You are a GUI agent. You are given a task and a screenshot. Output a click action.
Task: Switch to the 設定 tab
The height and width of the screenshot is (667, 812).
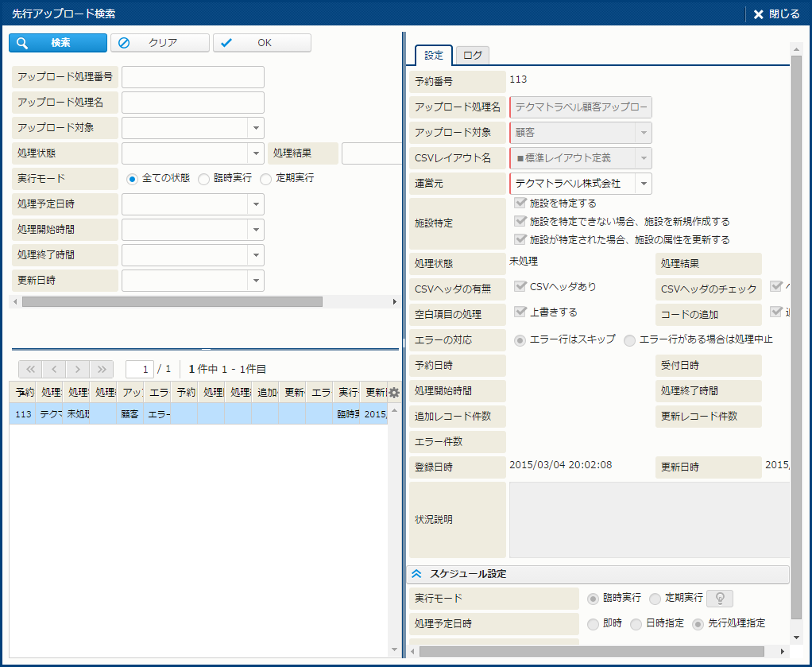tap(434, 56)
